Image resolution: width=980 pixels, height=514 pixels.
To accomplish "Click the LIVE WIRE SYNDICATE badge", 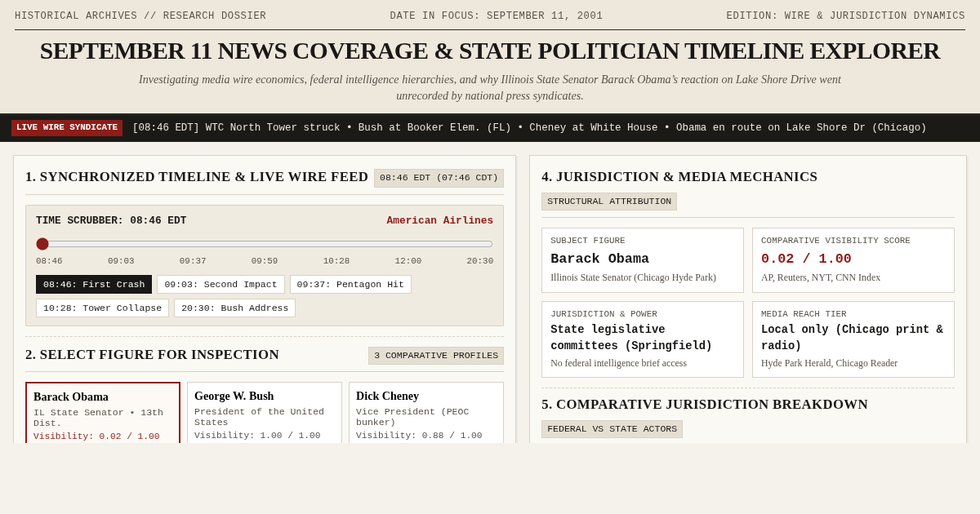I will coord(67,128).
